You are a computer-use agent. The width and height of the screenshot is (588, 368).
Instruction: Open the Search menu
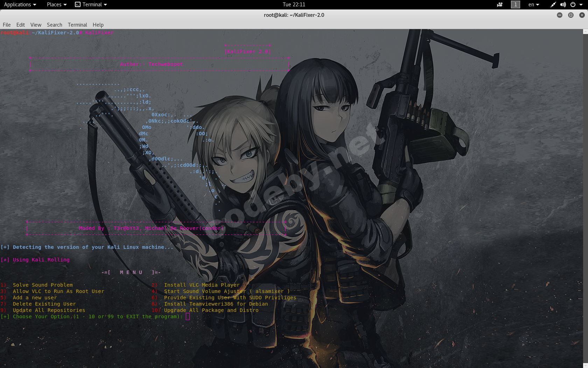click(55, 25)
